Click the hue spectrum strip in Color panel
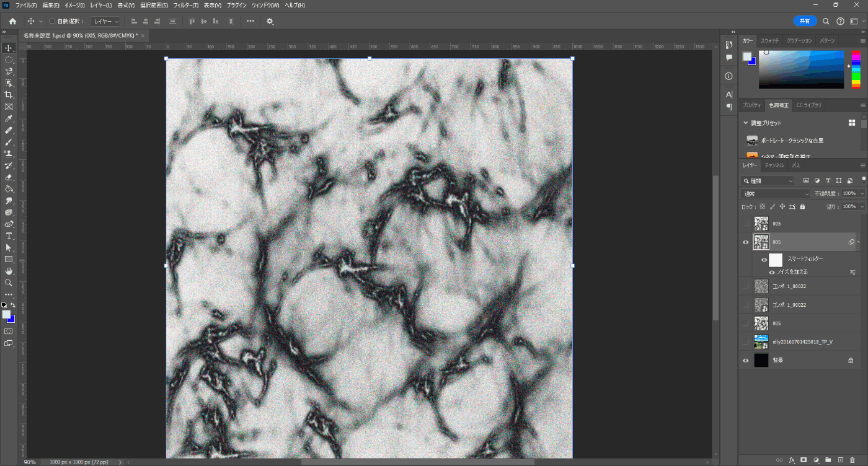Viewport: 868px width, 466px height. tap(856, 69)
